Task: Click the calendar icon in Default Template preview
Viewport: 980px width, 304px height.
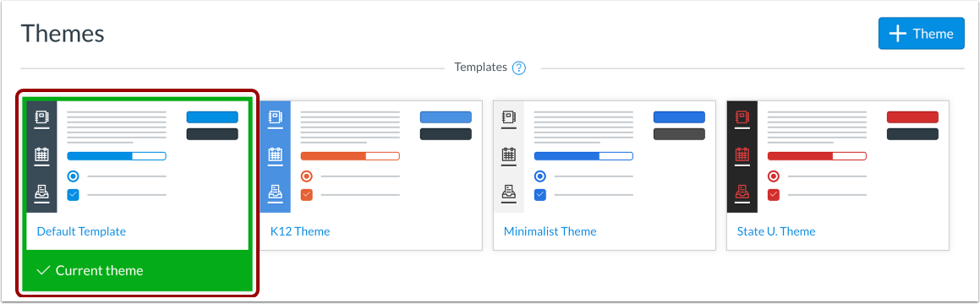Action: pos(41,155)
